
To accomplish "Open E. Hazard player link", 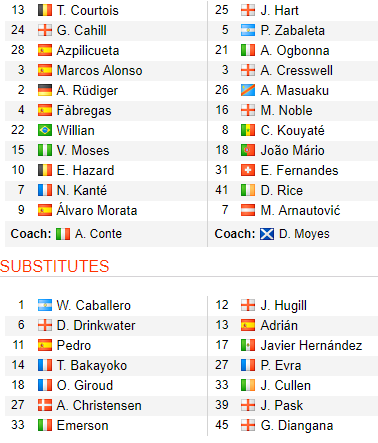I will coord(85,170).
